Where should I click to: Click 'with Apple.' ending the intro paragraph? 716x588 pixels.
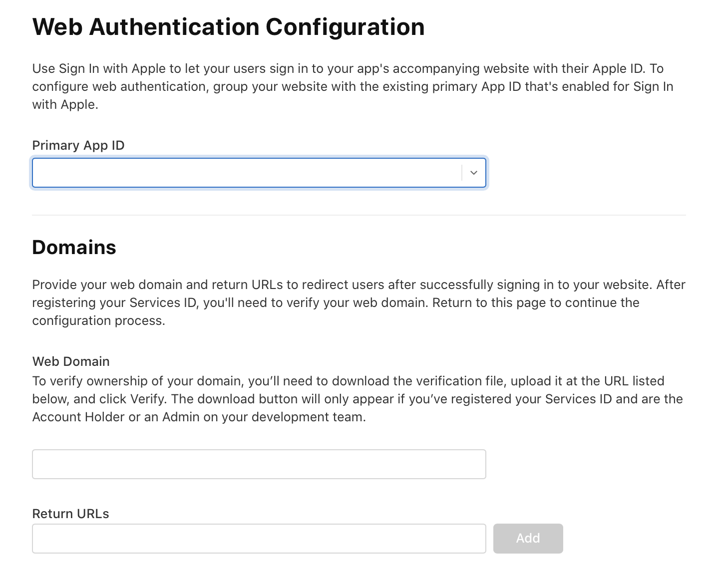[x=65, y=104]
